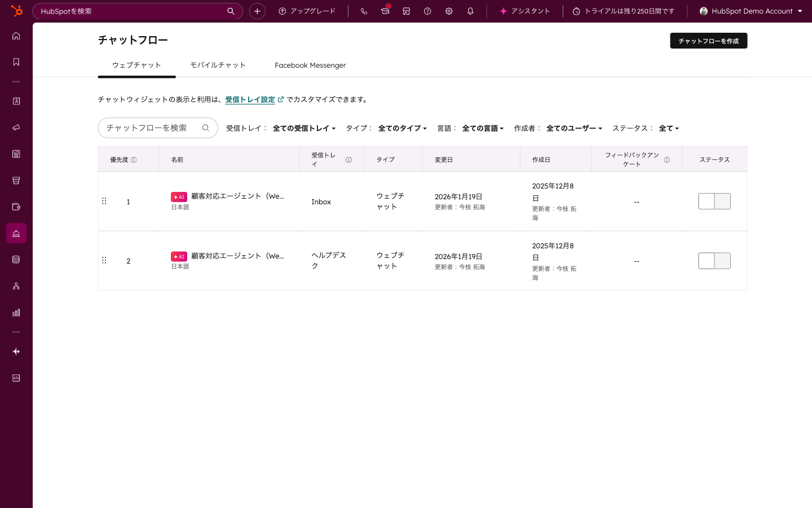The height and width of the screenshot is (508, 812).
Task: Open the phone calling icon
Action: coord(364,11)
